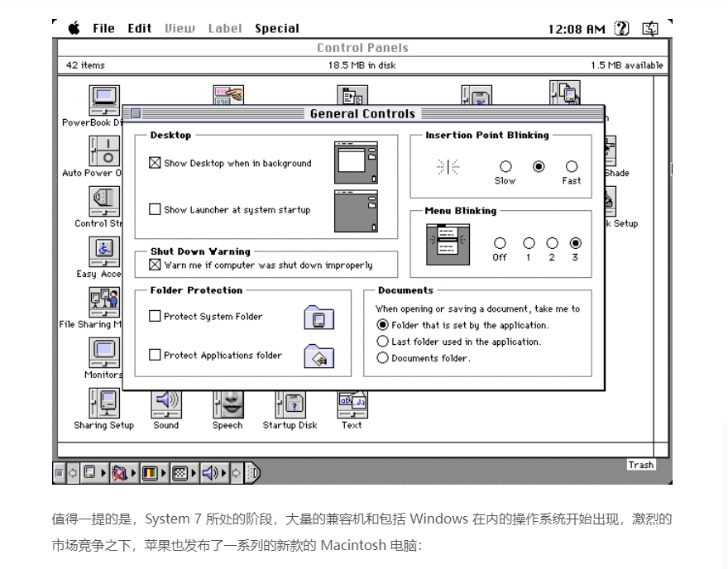Click the Control Panels horizontal scrollbar
The image size is (728, 569).
(356, 450)
